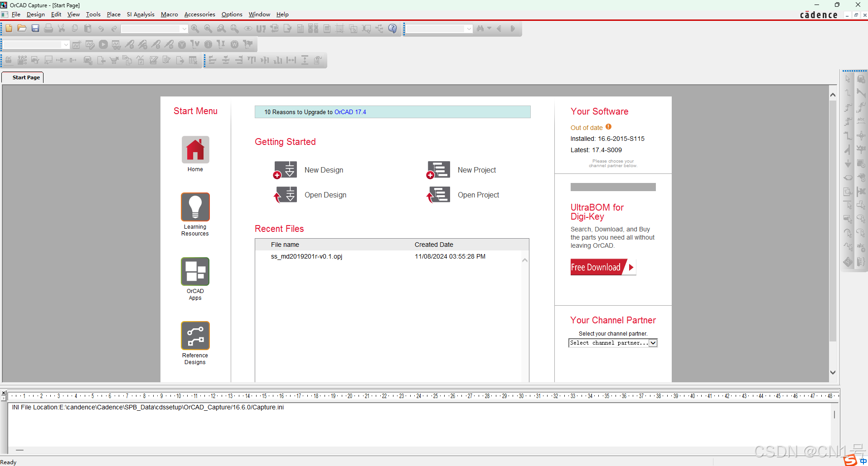Click the Cut scissors icon
This screenshot has width=868, height=466.
tap(62, 29)
